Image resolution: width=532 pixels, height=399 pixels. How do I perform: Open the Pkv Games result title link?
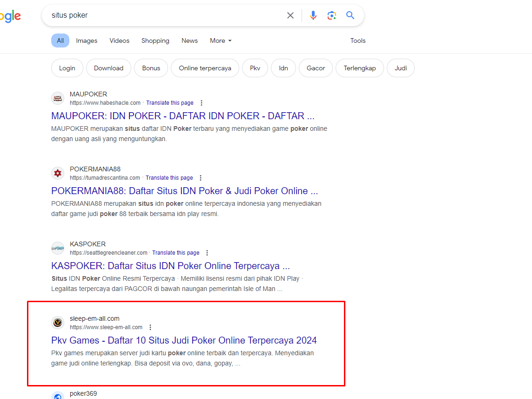184,340
